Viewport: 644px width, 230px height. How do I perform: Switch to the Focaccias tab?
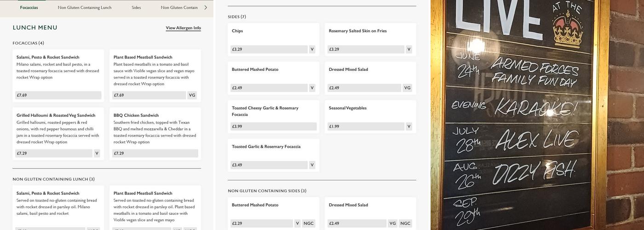(x=29, y=8)
